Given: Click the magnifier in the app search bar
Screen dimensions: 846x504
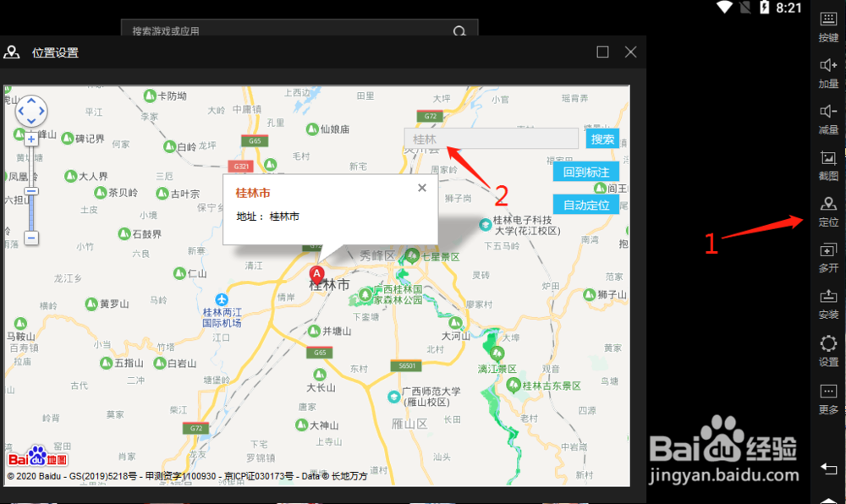Looking at the screenshot, I should 459,30.
